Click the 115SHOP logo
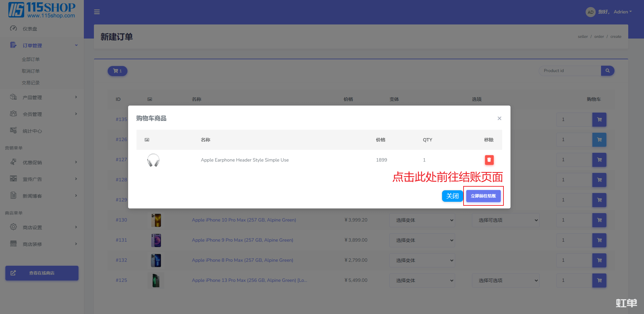The image size is (644, 314). (x=42, y=10)
